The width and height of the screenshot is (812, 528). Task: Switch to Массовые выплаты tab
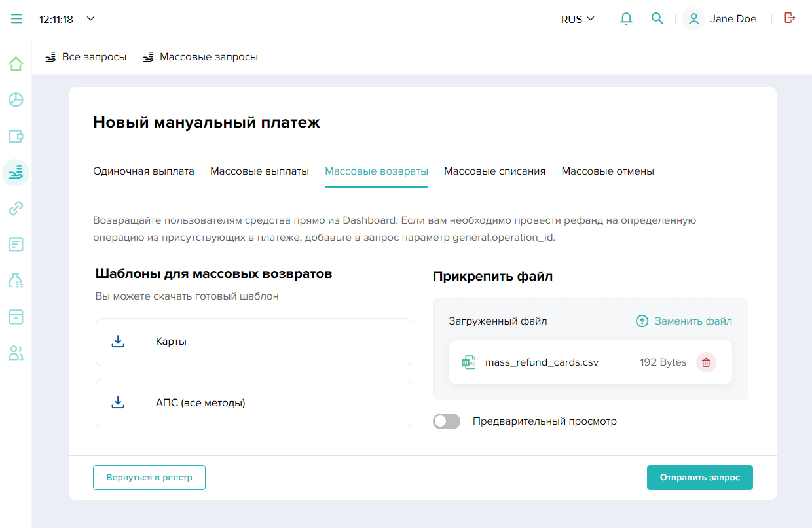tap(259, 171)
